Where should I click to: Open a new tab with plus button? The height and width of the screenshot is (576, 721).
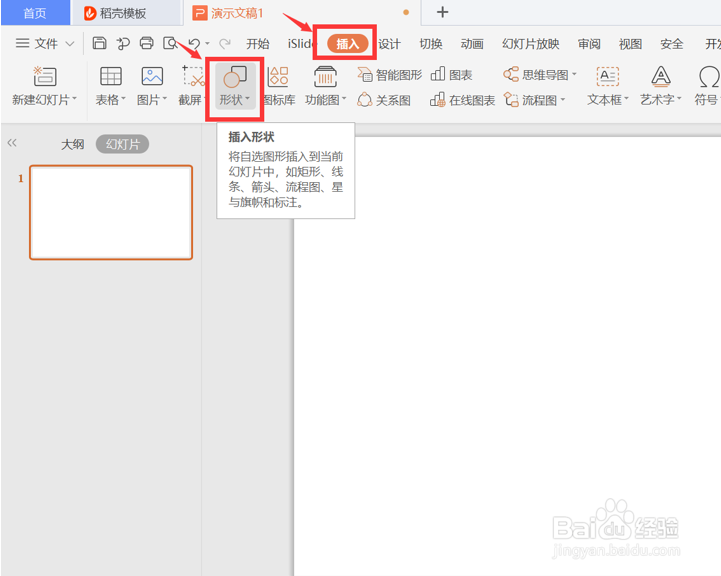(x=442, y=12)
